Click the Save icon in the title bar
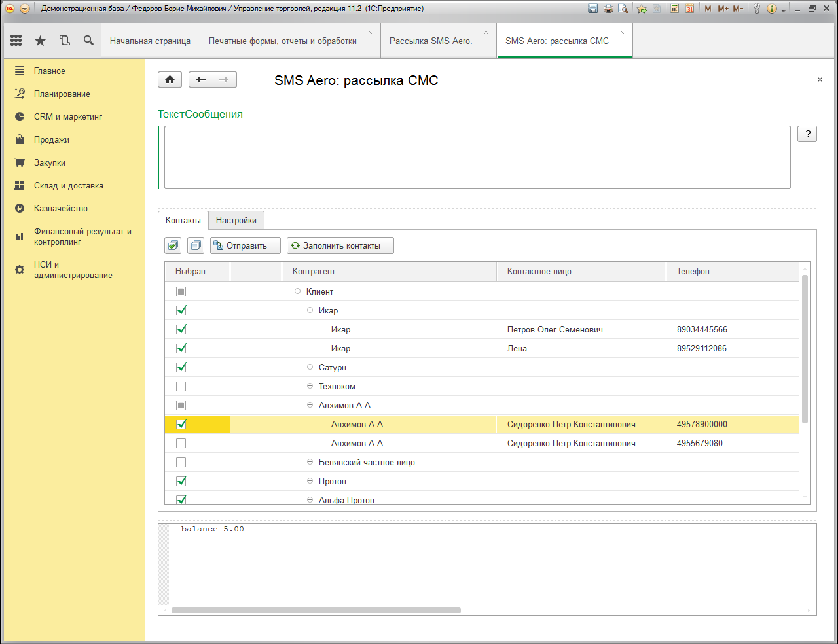The height and width of the screenshot is (644, 838). pyautogui.click(x=593, y=9)
